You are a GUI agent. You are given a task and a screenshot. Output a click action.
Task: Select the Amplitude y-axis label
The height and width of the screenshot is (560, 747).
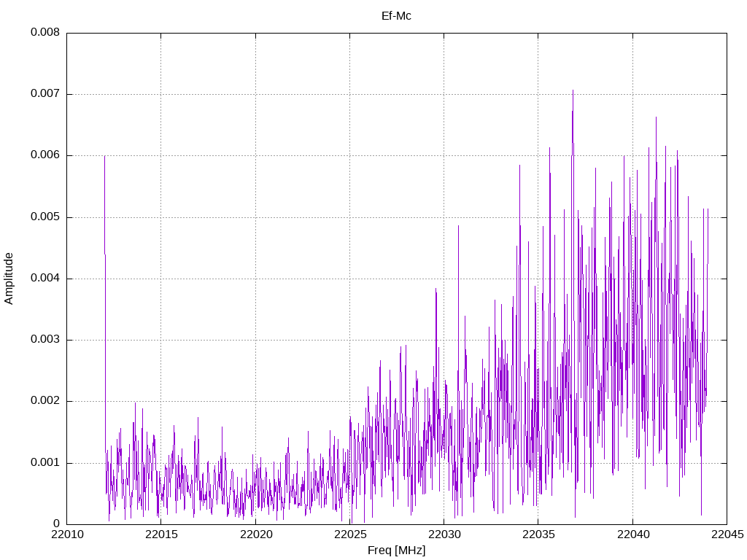point(9,279)
